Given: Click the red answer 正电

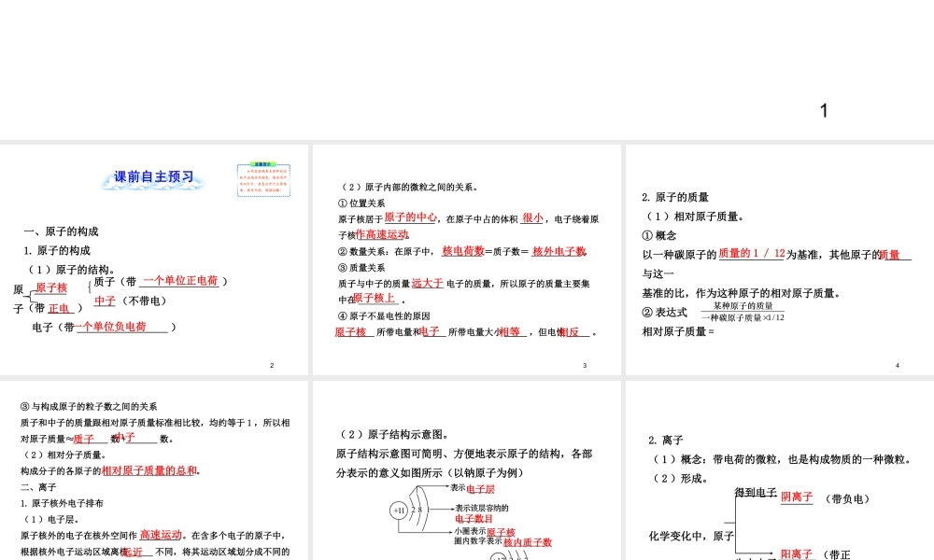Looking at the screenshot, I should (59, 308).
